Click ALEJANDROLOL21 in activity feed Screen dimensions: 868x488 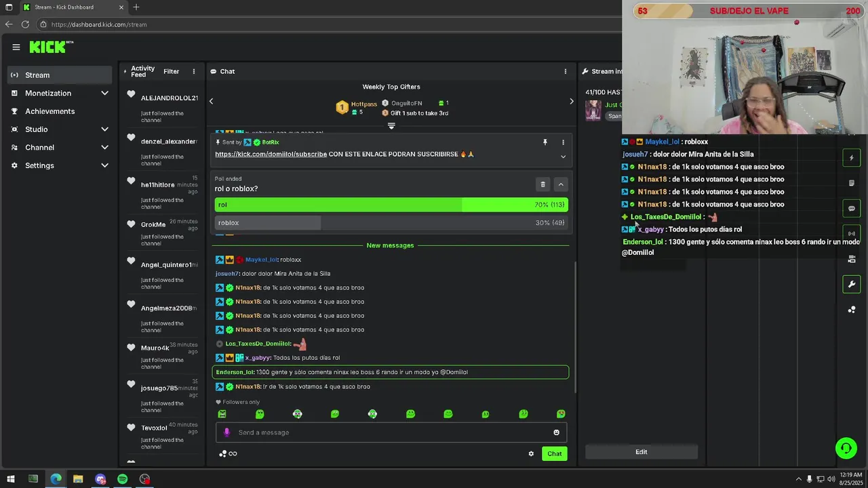click(x=170, y=98)
